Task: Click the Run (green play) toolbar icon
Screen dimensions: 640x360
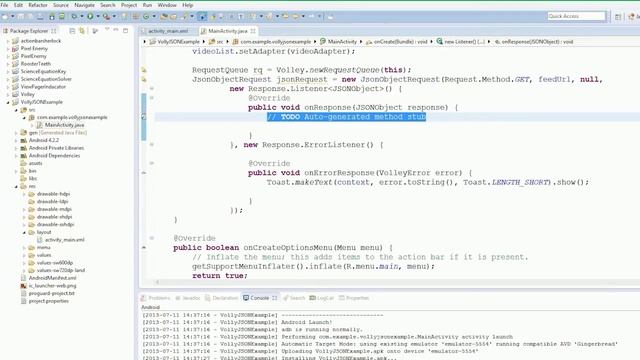Action: tap(90, 16)
